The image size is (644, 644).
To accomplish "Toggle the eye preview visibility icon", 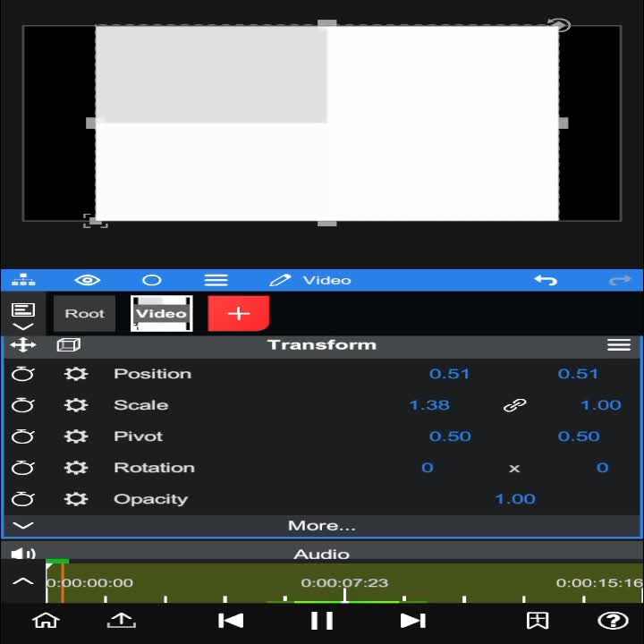I will tap(87, 280).
